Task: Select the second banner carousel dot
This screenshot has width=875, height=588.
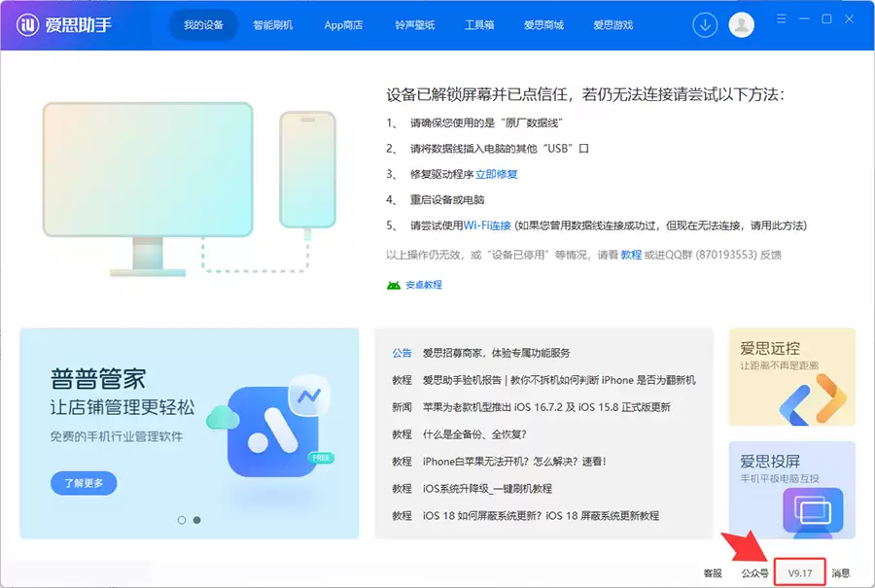Action: point(196,520)
